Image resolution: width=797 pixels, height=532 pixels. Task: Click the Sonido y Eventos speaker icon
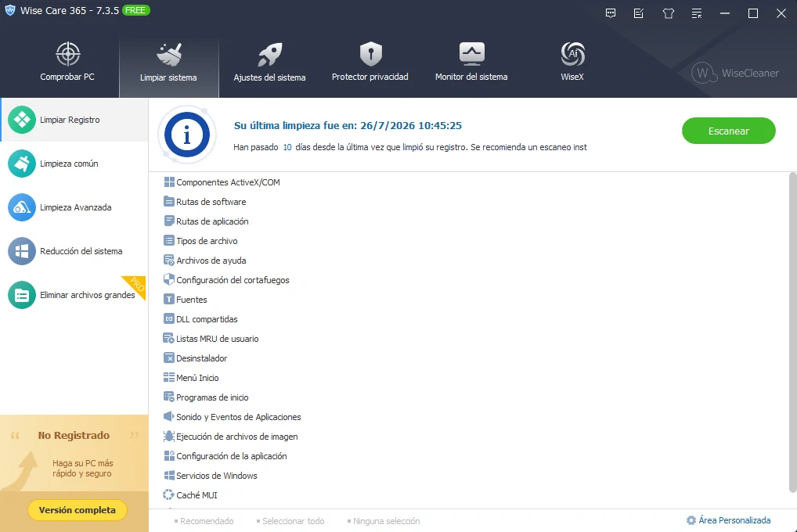169,417
